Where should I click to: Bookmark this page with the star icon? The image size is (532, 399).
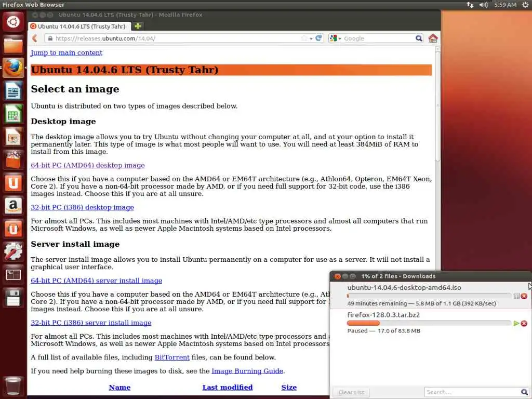(x=304, y=38)
